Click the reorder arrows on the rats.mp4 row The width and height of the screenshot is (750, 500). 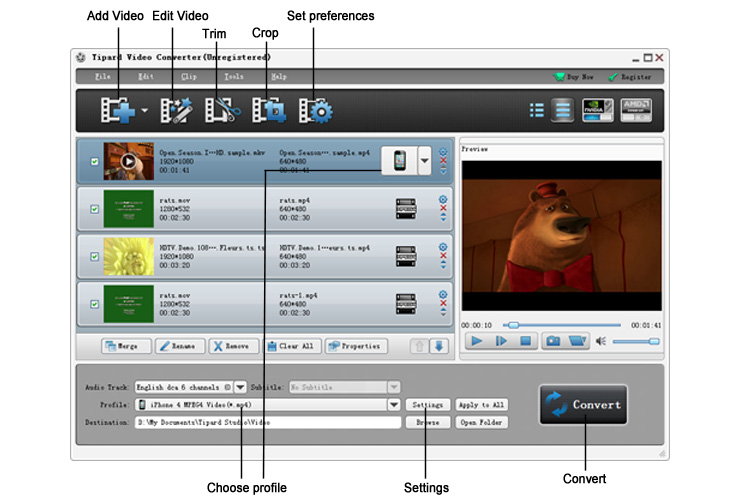pyautogui.click(x=443, y=217)
